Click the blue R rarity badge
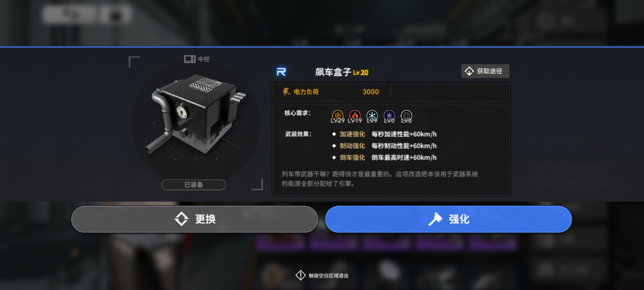Viewport: 644px width, 290px height. [x=281, y=72]
